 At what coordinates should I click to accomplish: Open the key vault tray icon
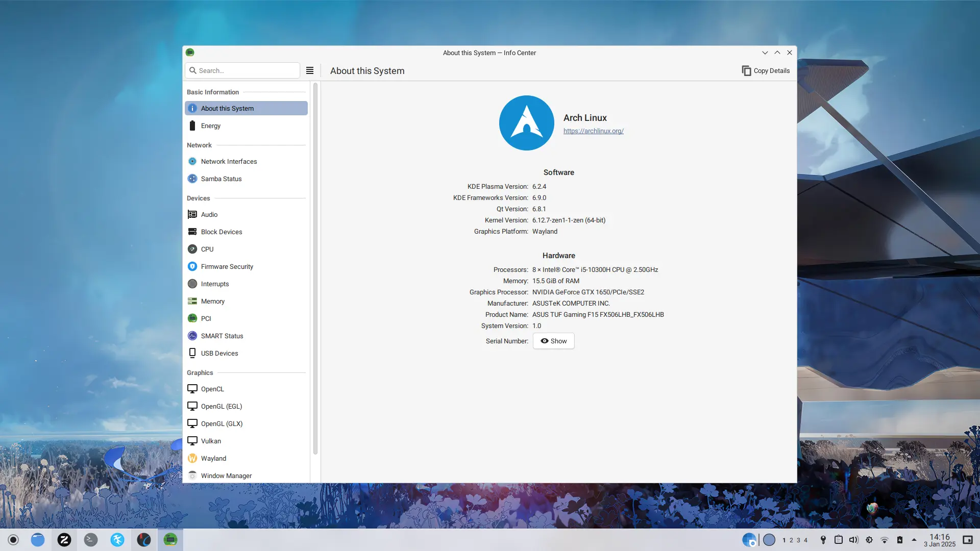tap(823, 540)
